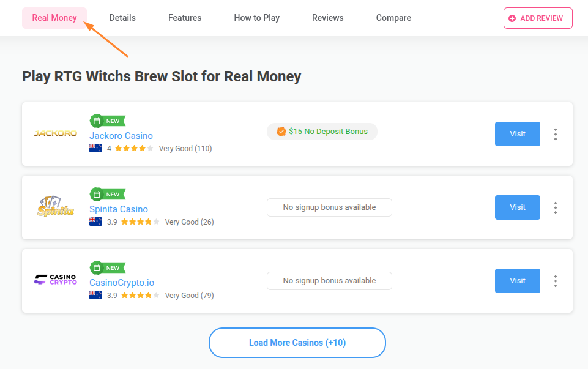Click the ADD REVIEW button
588x369 pixels.
(538, 18)
